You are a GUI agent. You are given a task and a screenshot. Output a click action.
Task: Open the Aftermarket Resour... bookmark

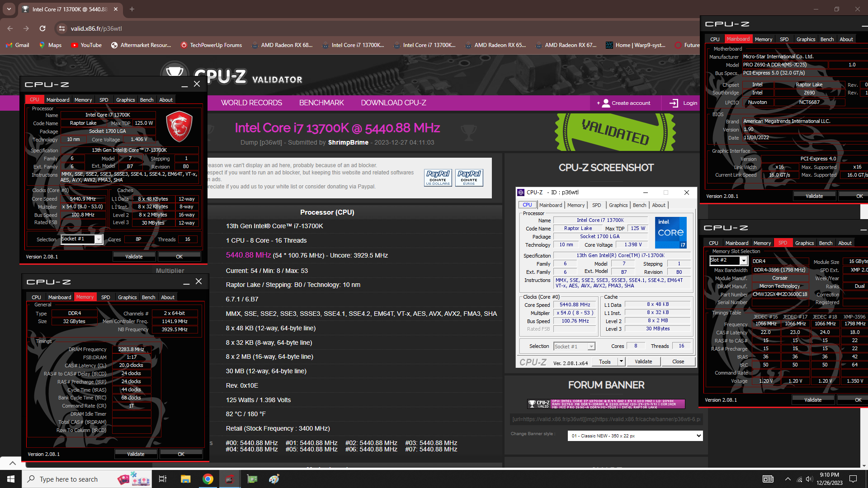point(141,45)
